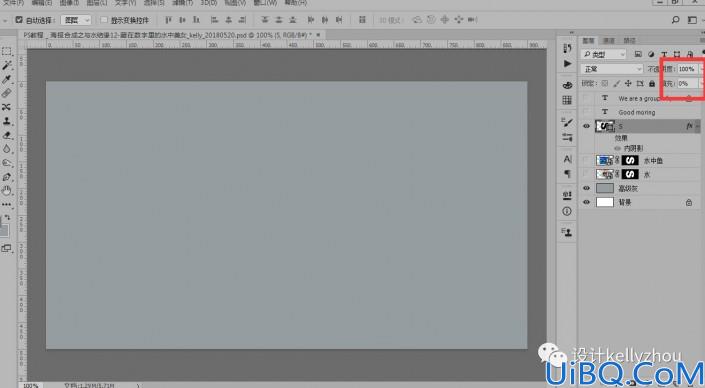The image size is (705, 388).
Task: Select the Pen tool
Action: pos(7,177)
